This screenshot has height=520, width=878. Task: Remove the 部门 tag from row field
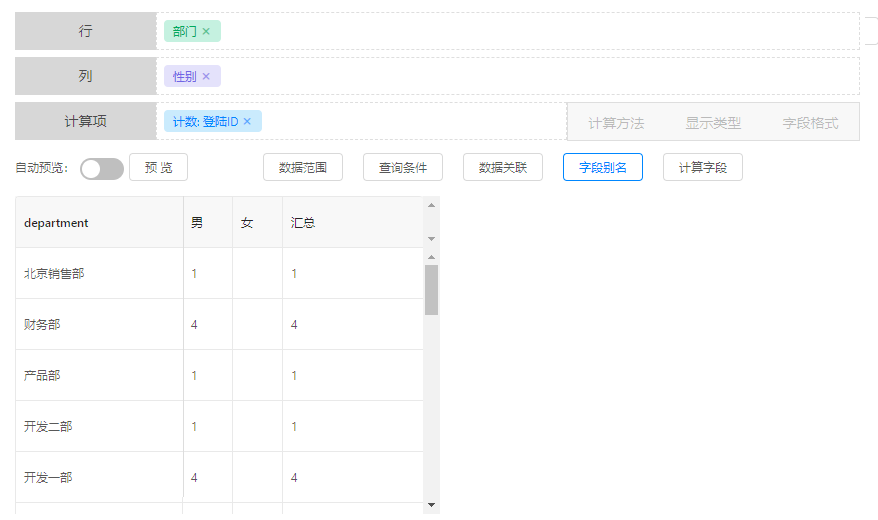[x=206, y=31]
